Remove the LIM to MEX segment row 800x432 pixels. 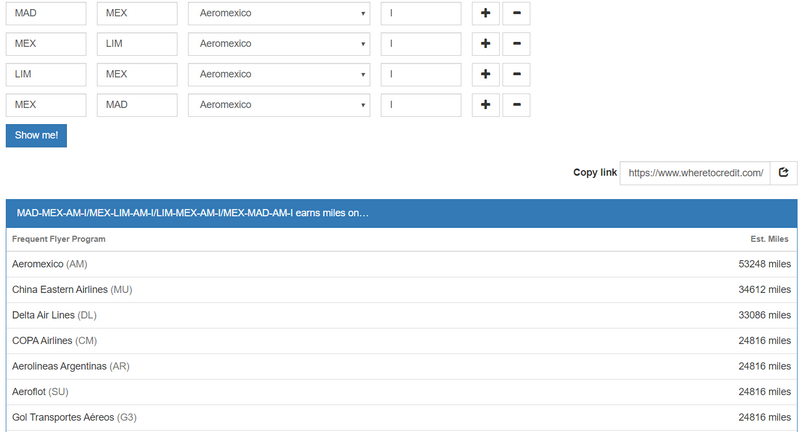coord(516,74)
